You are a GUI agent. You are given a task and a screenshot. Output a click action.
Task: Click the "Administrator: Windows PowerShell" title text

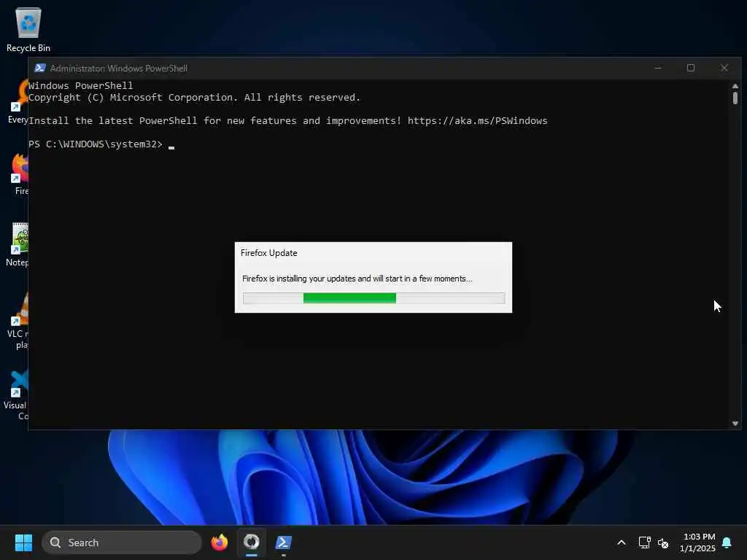pyautogui.click(x=119, y=68)
